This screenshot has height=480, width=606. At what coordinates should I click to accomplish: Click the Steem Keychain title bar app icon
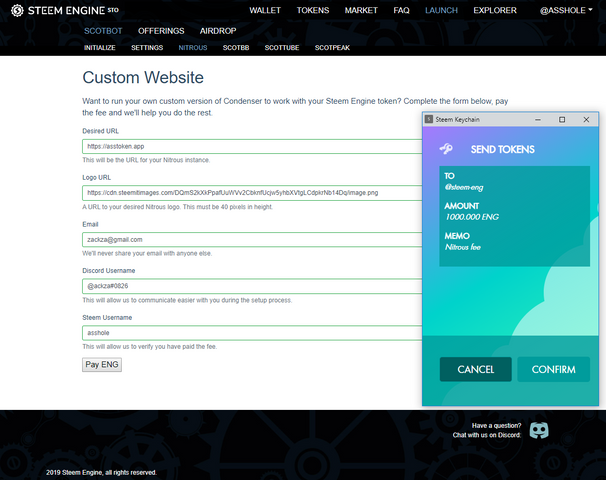pyautogui.click(x=430, y=120)
